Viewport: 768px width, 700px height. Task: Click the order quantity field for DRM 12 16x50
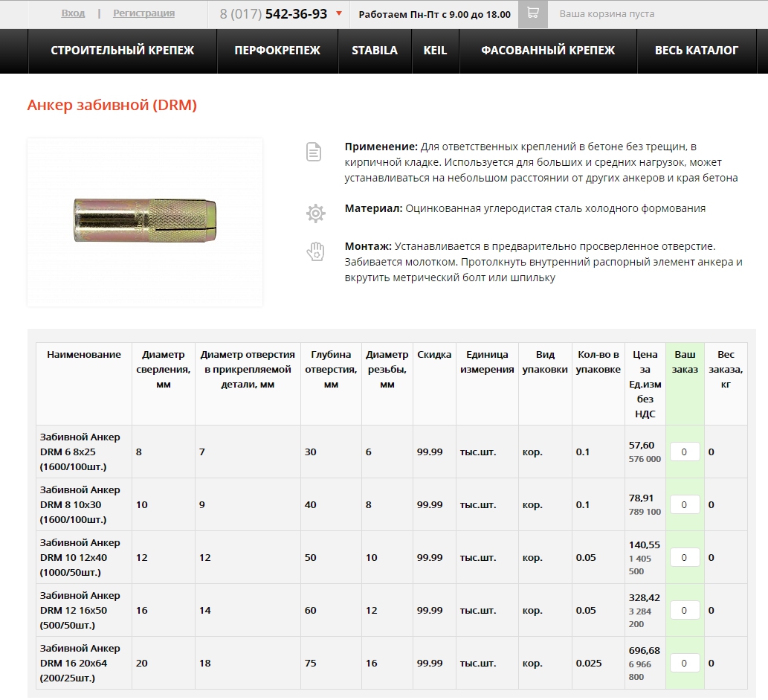684,611
